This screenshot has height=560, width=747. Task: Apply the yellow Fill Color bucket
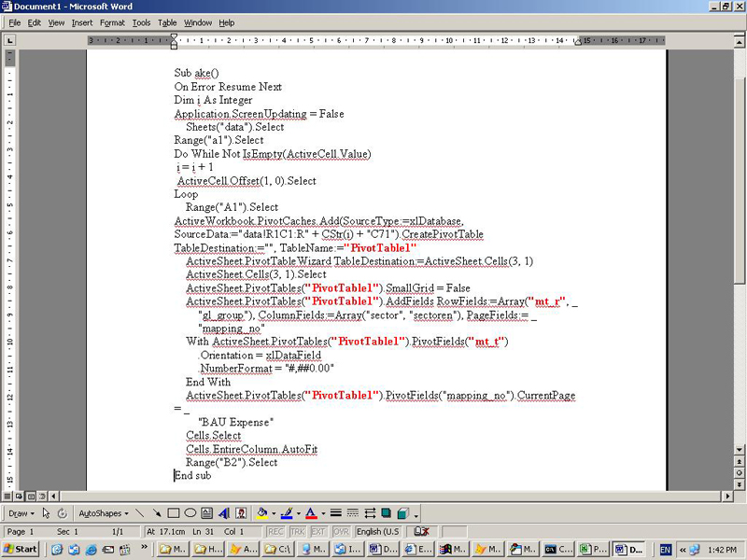click(x=262, y=513)
